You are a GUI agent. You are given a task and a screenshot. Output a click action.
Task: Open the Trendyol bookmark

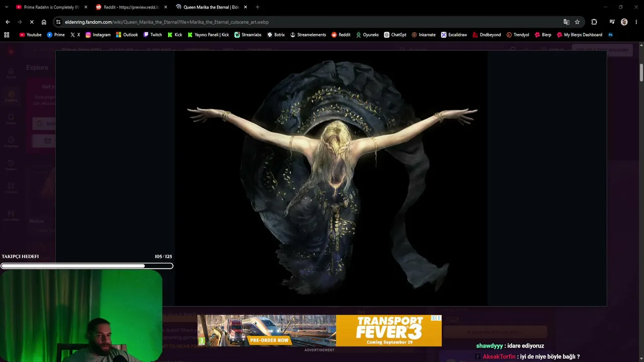tap(518, 35)
